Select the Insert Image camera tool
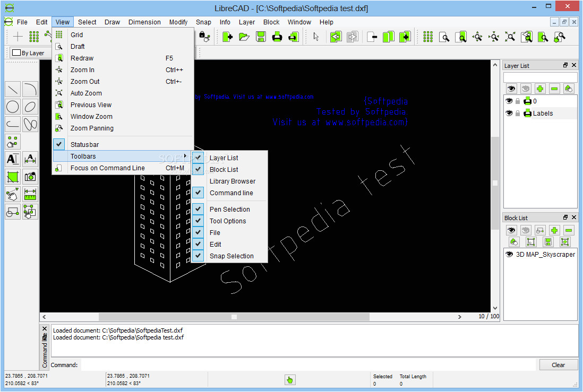This screenshot has width=583, height=392. [30, 177]
